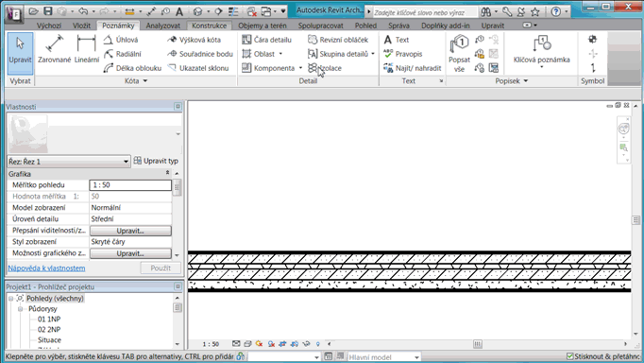The image size is (644, 363).
Task: Click the visual style icon in view control bar
Action: (247, 344)
